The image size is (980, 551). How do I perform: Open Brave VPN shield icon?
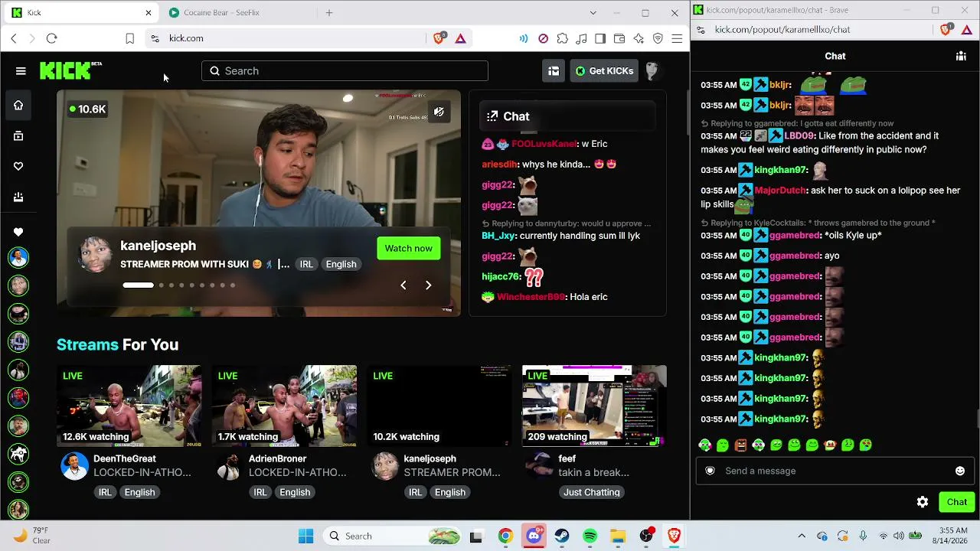(x=658, y=38)
